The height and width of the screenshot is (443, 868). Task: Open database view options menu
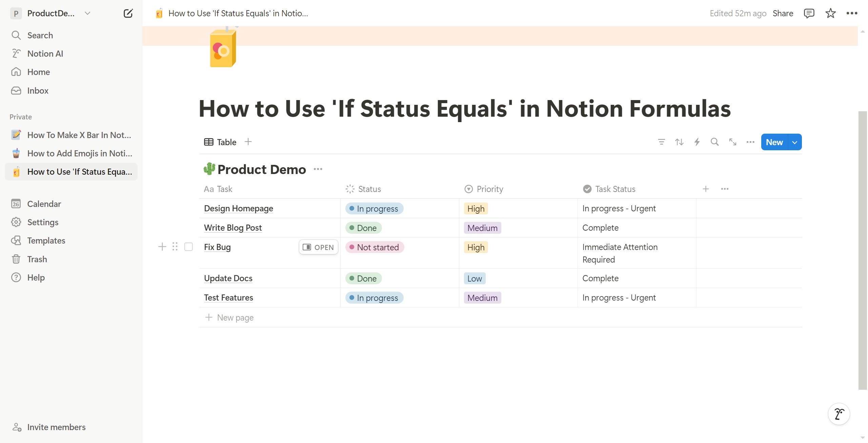point(750,142)
